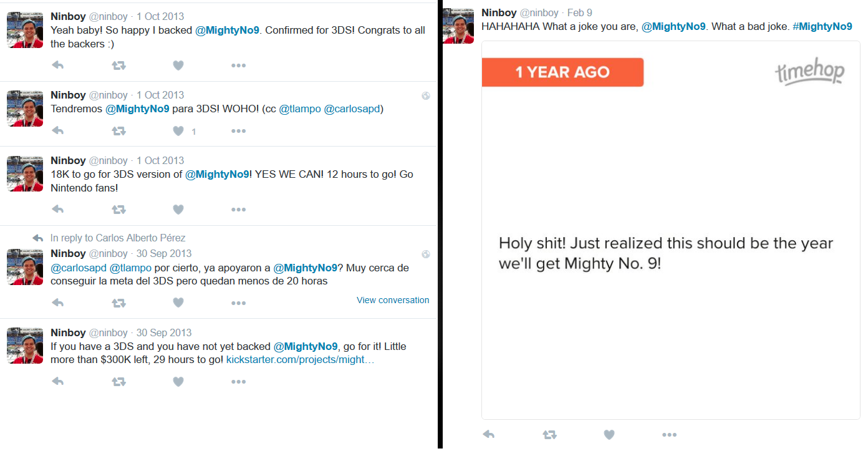Open the kickstarter.com project link
The image size is (868, 451).
point(300,360)
